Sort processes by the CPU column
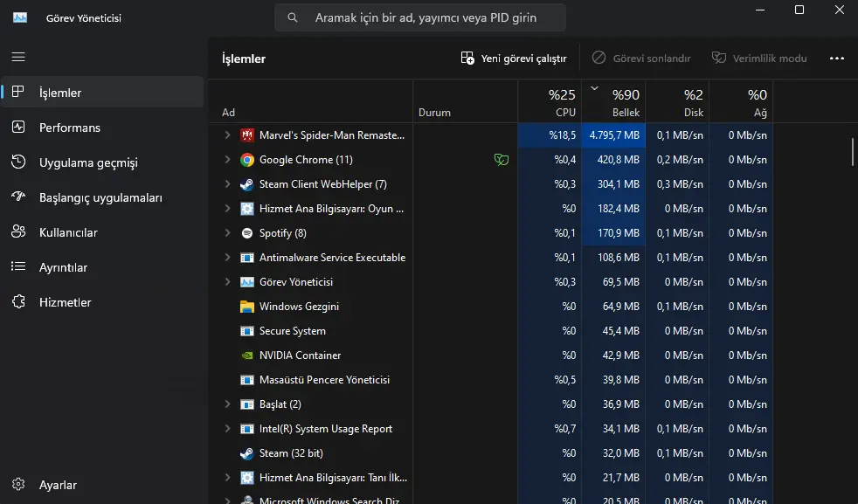The image size is (858, 504). [550, 101]
